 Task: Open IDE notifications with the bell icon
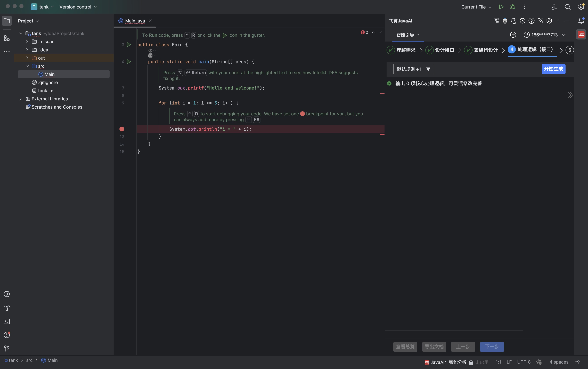[581, 21]
